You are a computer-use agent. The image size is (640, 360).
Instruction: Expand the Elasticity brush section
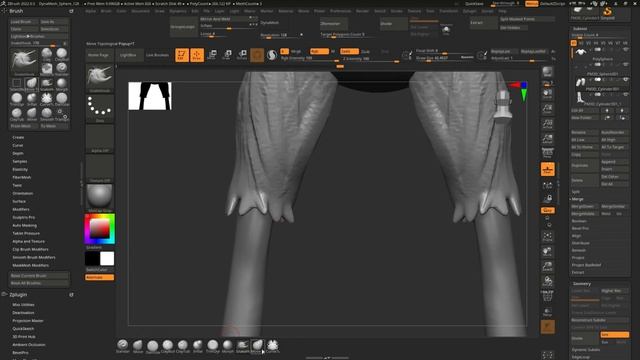pyautogui.click(x=20, y=169)
